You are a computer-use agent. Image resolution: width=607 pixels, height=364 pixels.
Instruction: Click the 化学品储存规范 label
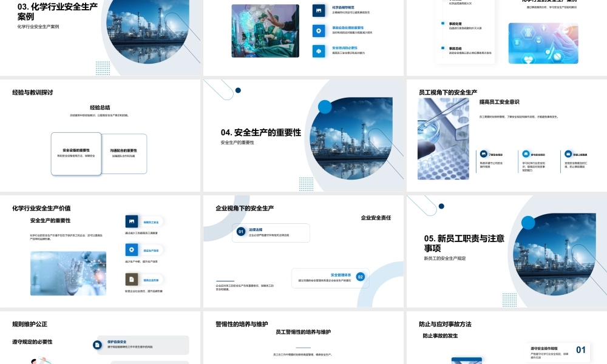(x=343, y=7)
